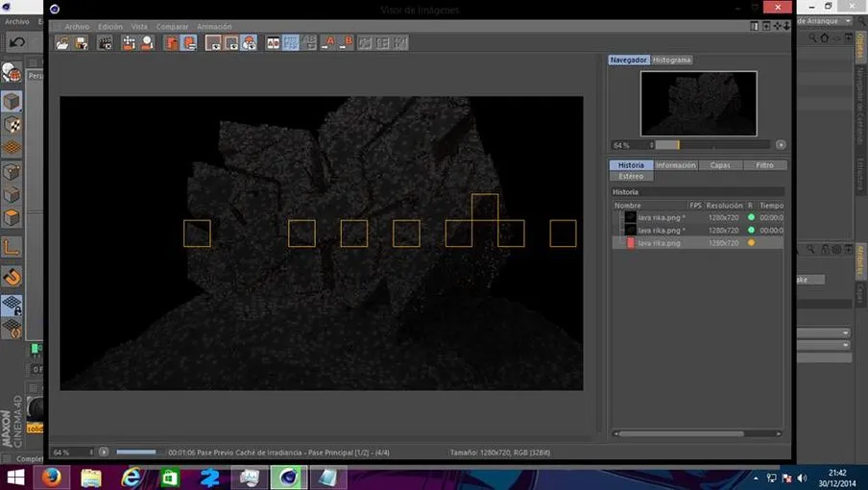Click the history panel horizontal scrollbar
The height and width of the screenshot is (490, 868).
pyautogui.click(x=697, y=433)
